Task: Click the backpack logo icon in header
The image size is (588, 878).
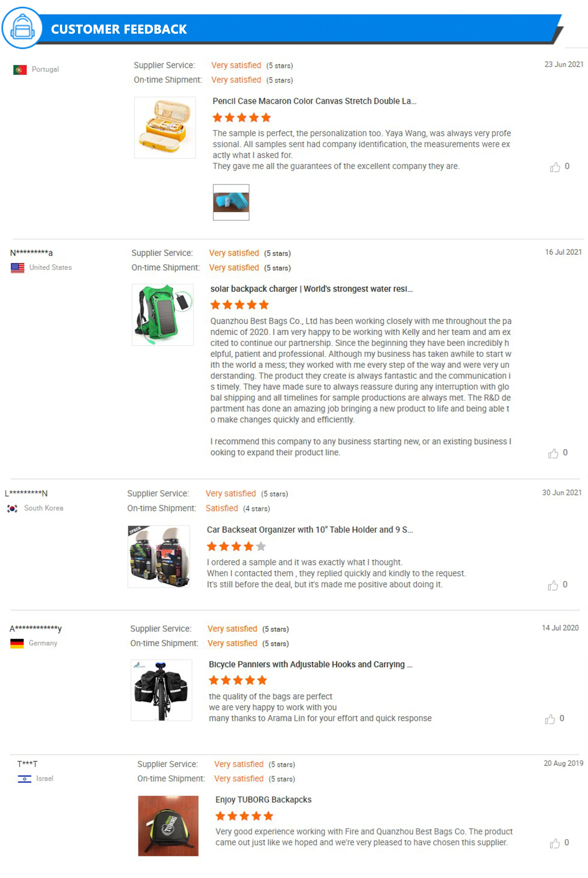Action: pos(22,28)
